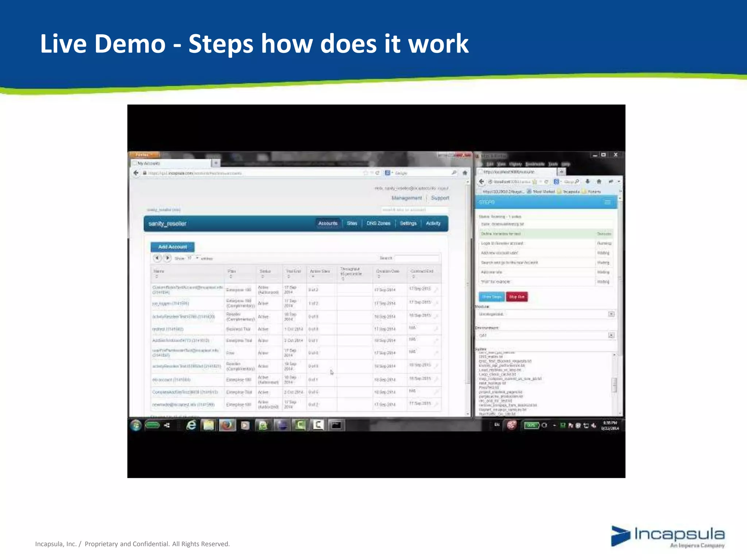
Task: Open the Settings tab
Action: [408, 223]
